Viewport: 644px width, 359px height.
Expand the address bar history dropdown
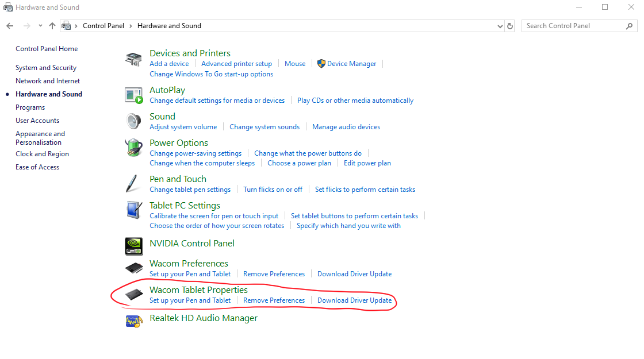500,26
